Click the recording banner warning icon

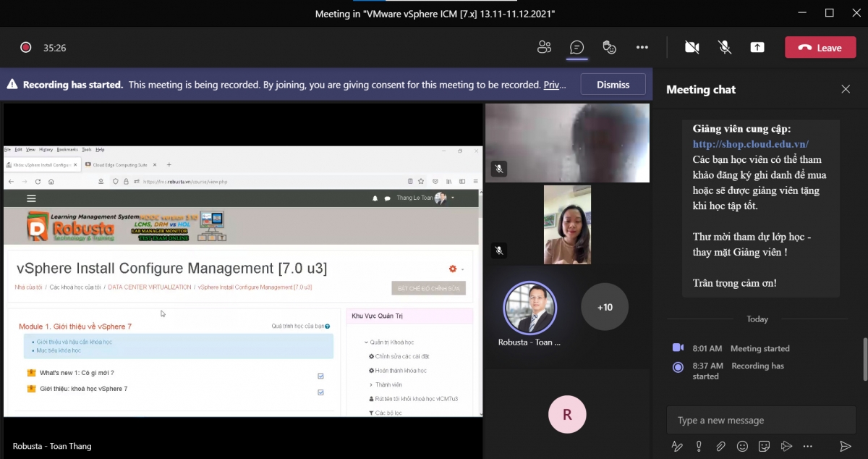point(12,85)
